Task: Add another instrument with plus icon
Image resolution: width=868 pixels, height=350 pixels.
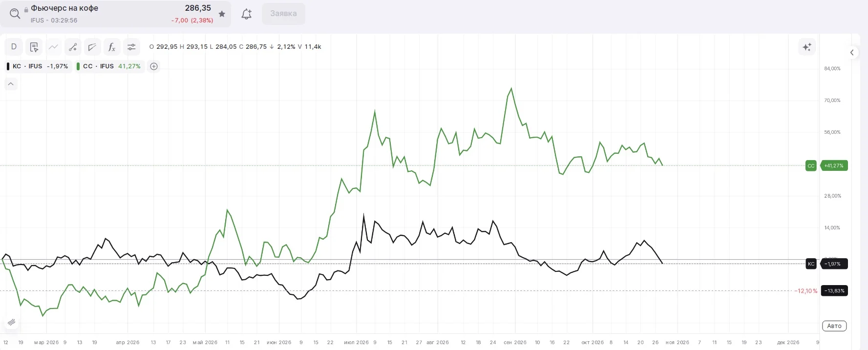Action: pyautogui.click(x=154, y=66)
